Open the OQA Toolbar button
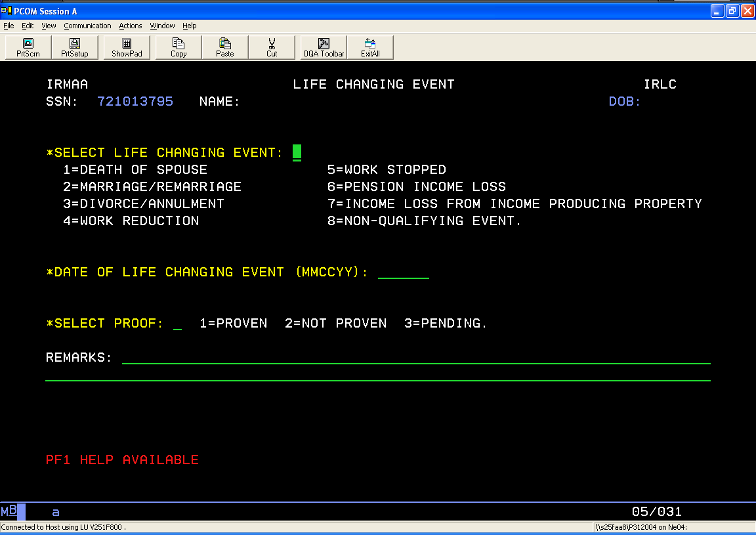The width and height of the screenshot is (756, 535). click(324, 47)
